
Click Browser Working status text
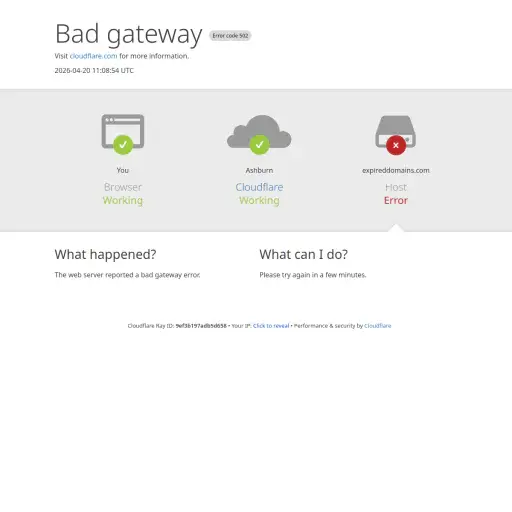pyautogui.click(x=123, y=194)
